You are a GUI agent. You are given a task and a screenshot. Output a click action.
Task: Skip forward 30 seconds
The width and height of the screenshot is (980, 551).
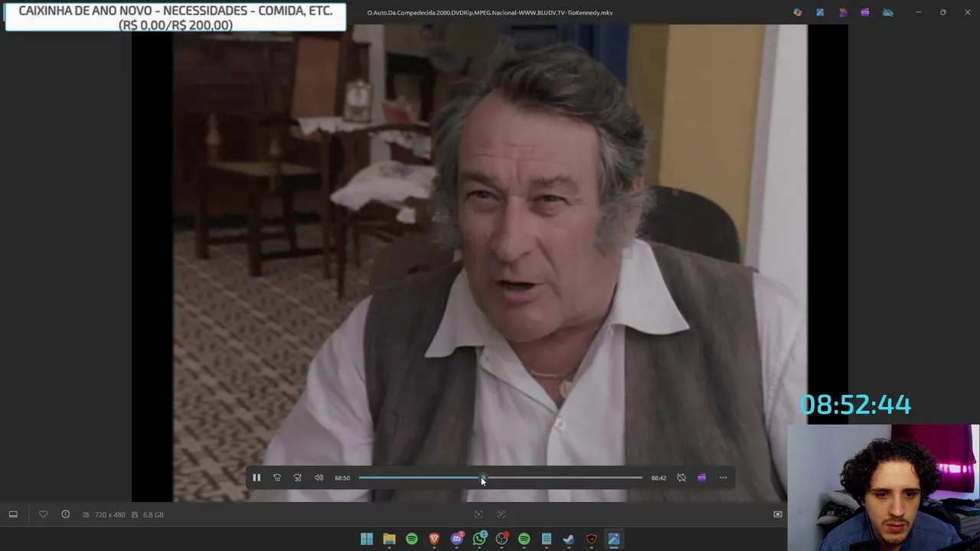click(298, 478)
